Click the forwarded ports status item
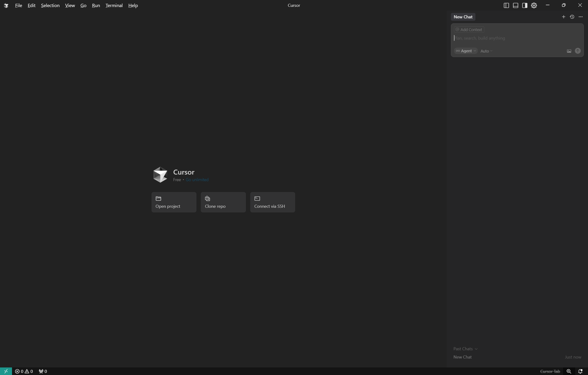This screenshot has height=375, width=588. coord(43,371)
